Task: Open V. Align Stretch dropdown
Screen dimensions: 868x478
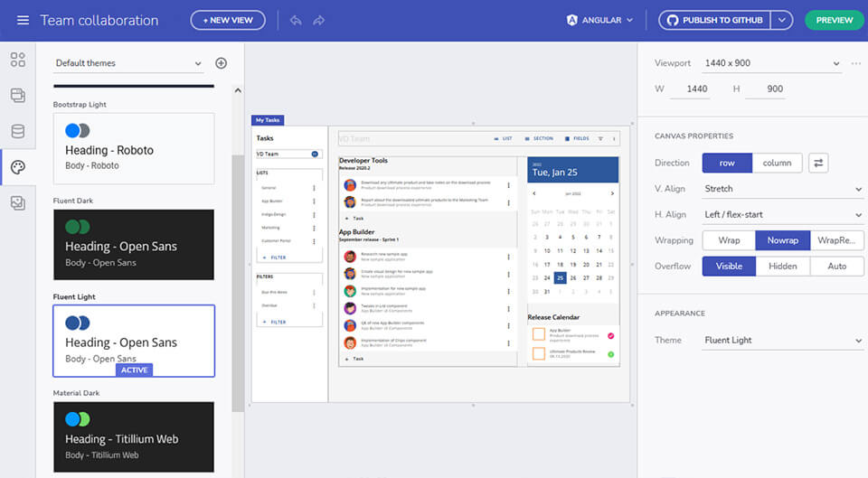Action: point(783,189)
